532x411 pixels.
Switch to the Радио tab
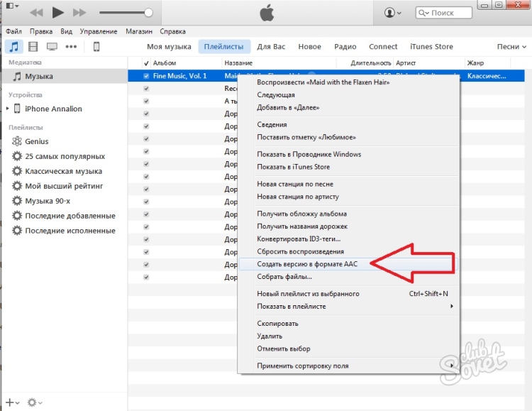[x=345, y=46]
